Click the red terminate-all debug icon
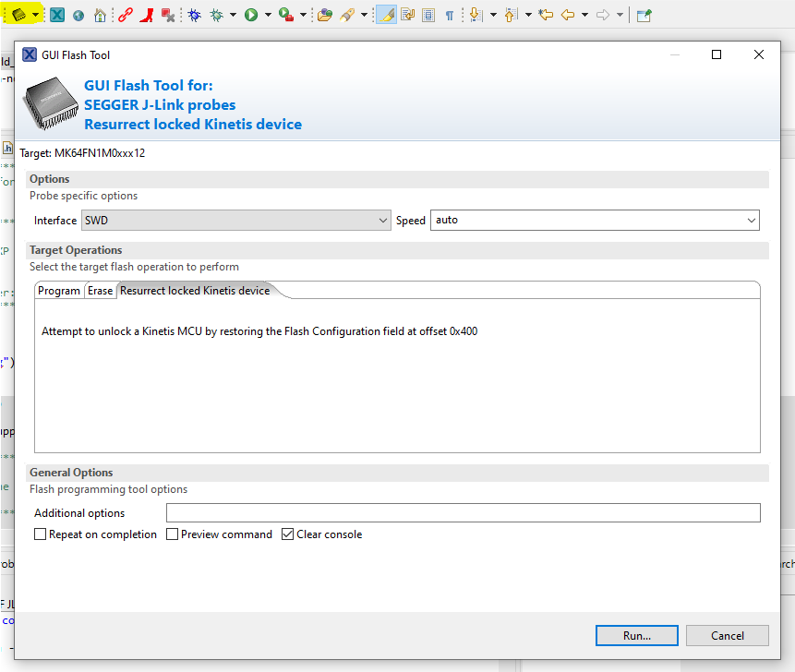Viewport: 795px width, 672px height. point(168,15)
